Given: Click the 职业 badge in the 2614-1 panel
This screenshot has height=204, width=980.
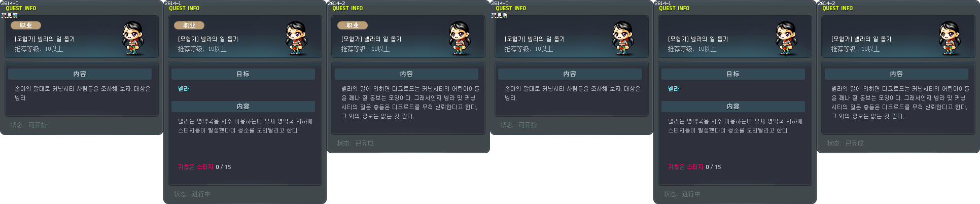Looking at the screenshot, I should pyautogui.click(x=189, y=25).
